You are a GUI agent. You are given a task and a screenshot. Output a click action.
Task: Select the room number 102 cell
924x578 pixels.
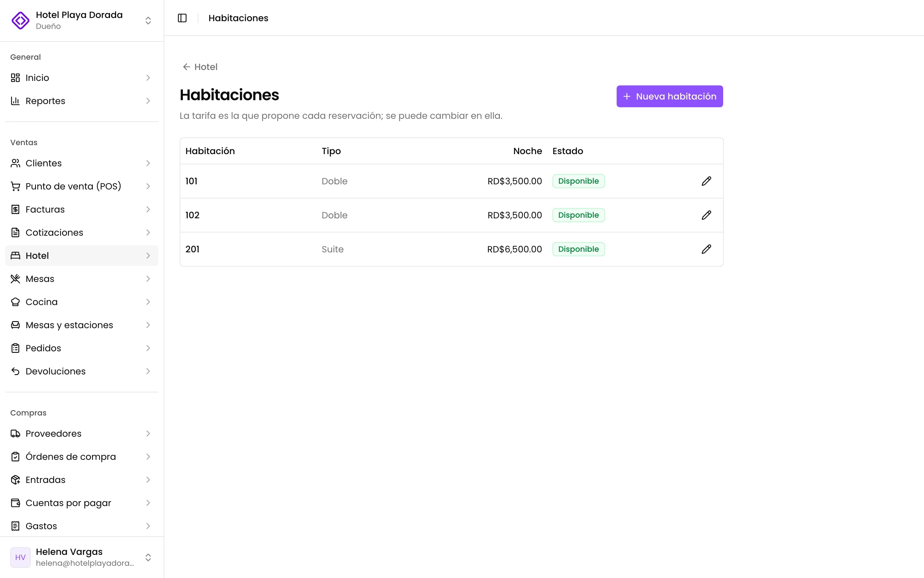tap(193, 215)
